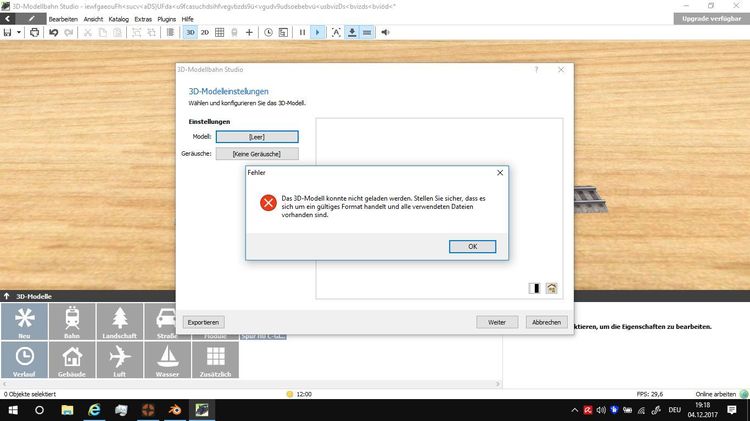Screen dimensions: 750x421
Task: Open File Explorer from the taskbar
Action: pos(67,410)
